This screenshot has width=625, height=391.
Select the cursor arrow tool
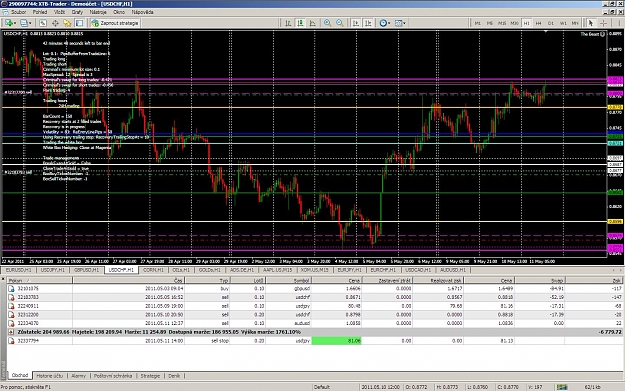591,23
